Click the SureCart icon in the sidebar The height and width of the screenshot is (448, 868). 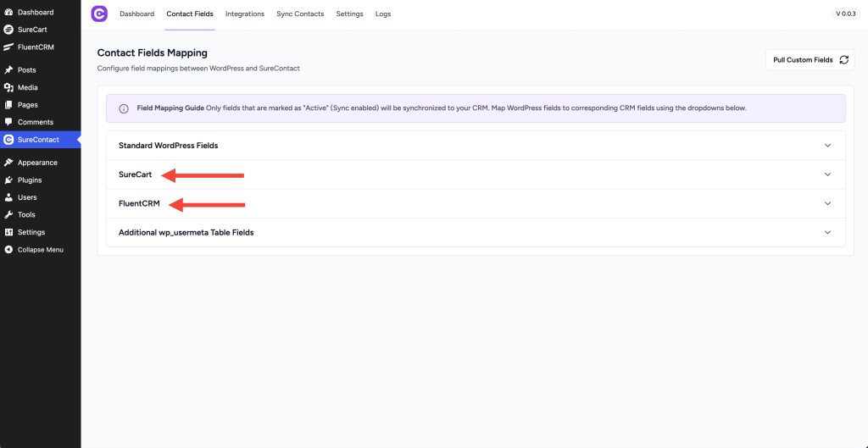(x=8, y=30)
